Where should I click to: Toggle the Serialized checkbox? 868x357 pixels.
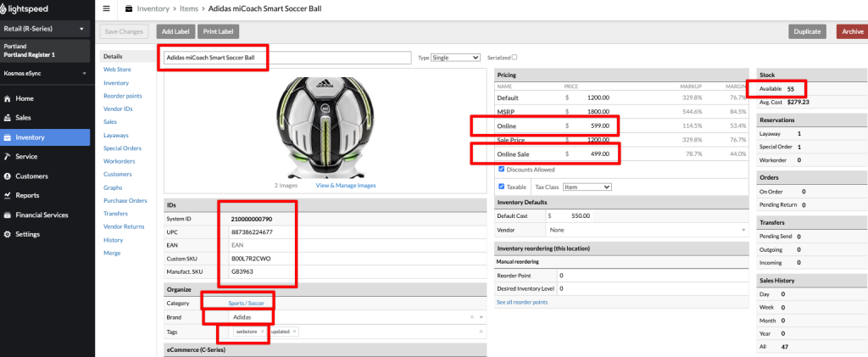click(x=515, y=57)
